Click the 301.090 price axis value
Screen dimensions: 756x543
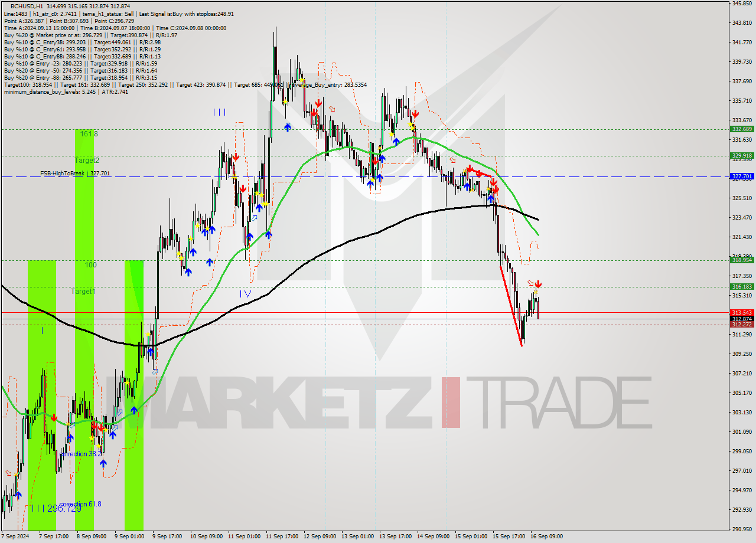(x=742, y=431)
